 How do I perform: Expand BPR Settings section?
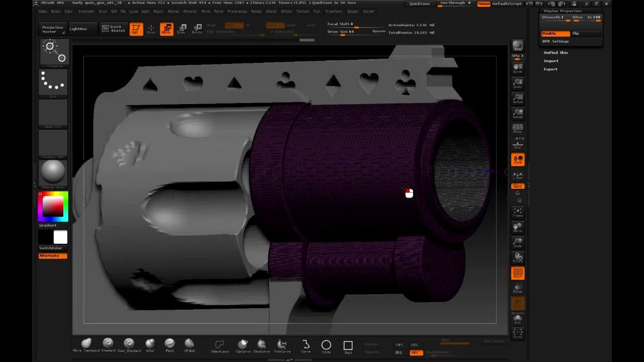(555, 41)
